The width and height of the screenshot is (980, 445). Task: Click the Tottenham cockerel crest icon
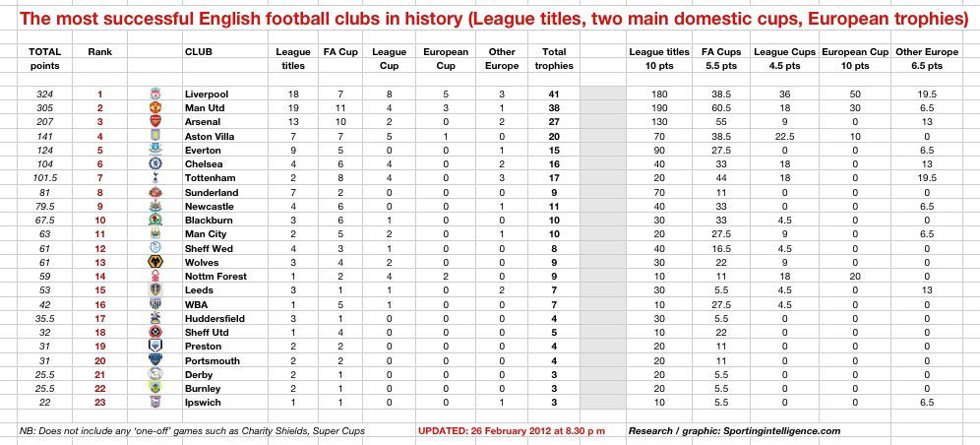coord(155,178)
